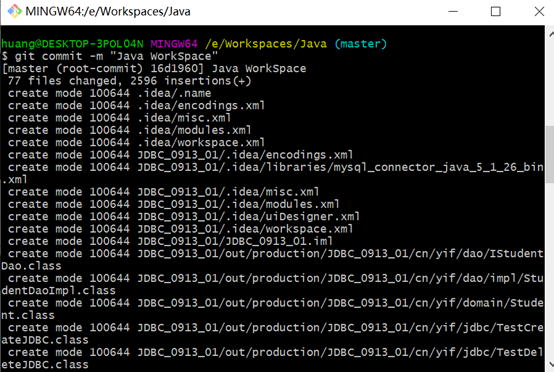Click the wrapped '.xml' line fragment
This screenshot has height=372, width=554.
point(14,180)
